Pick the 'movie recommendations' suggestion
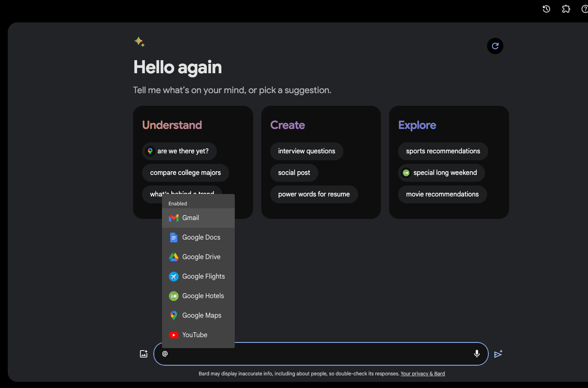 click(442, 194)
